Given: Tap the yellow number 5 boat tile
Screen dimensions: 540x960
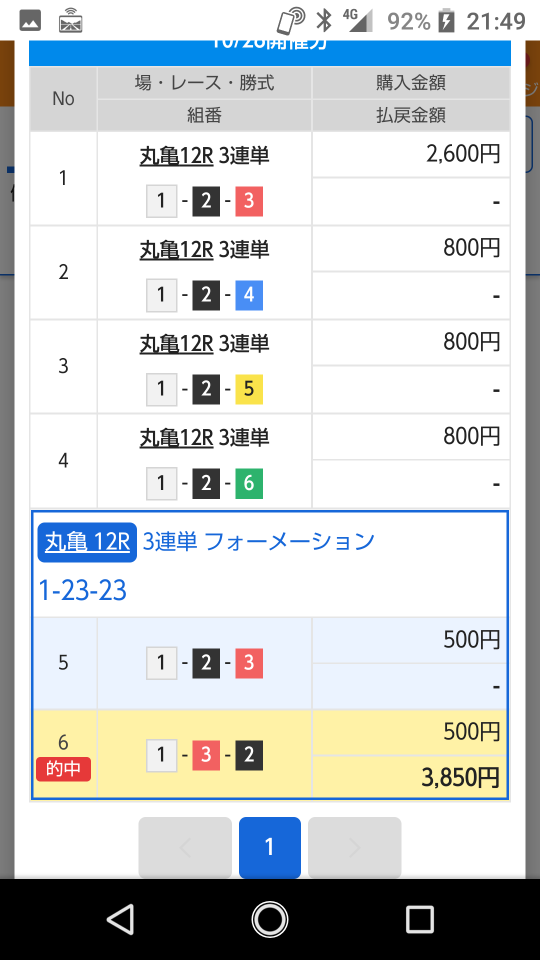Looking at the screenshot, I should coord(249,389).
